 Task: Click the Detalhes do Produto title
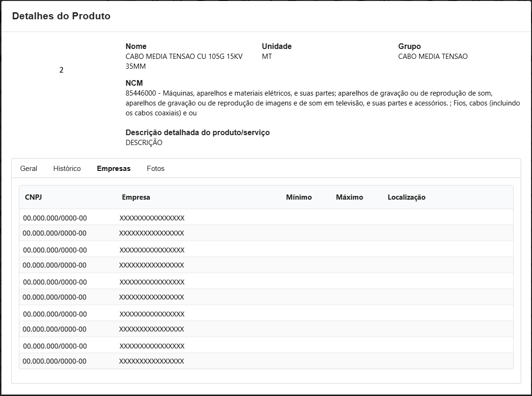coord(61,16)
